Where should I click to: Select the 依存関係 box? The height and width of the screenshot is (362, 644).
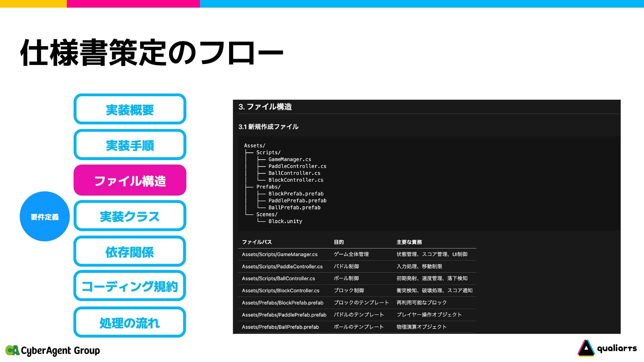click(x=130, y=251)
